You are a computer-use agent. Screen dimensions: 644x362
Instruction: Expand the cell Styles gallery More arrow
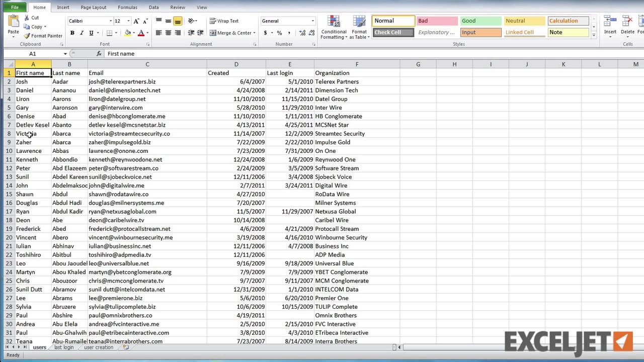tap(594, 35)
